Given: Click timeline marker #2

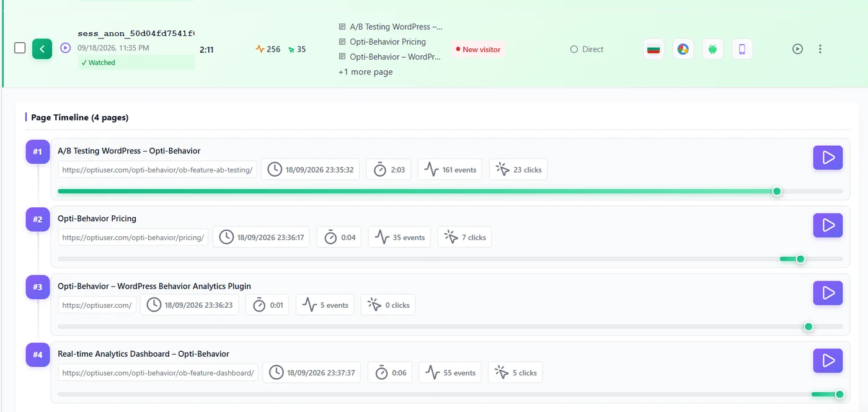Looking at the screenshot, I should tap(38, 219).
